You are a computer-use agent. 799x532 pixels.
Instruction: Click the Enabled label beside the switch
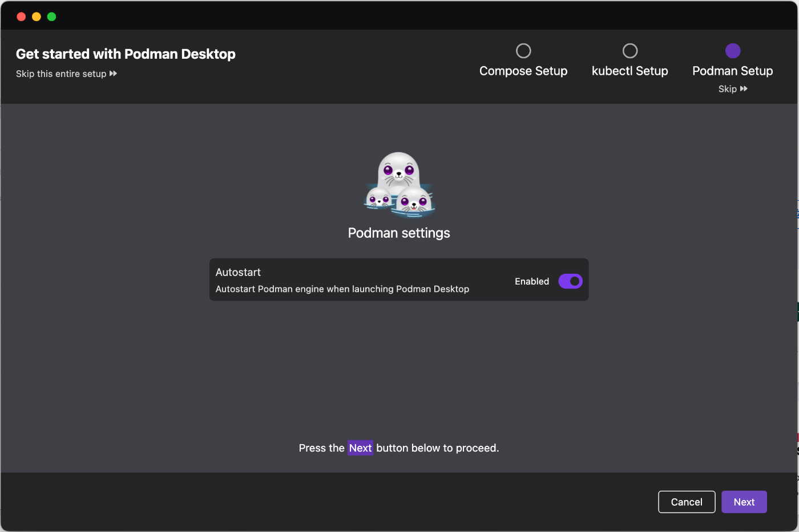tap(532, 281)
